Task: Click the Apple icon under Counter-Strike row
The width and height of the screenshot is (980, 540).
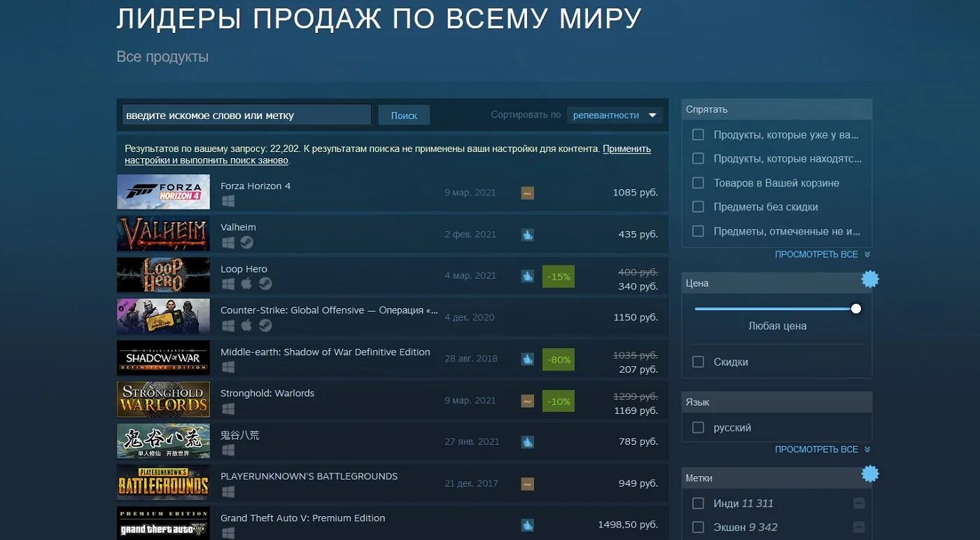Action: [246, 326]
